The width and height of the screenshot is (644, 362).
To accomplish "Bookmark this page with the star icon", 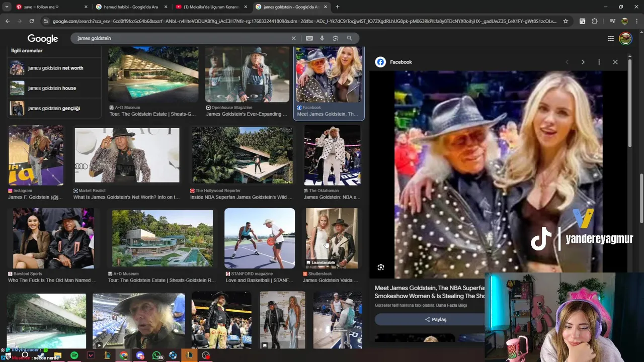I will 566,21.
